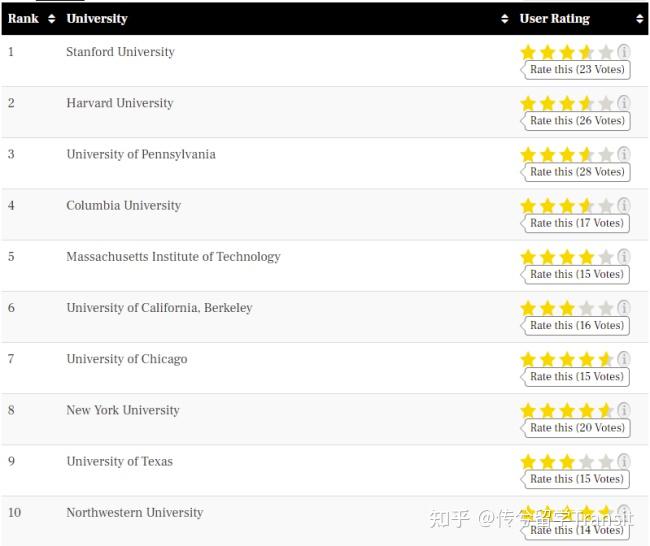Screen dimensions: 650x546
Task: Give University of Texas a five-star rating
Action: (x=605, y=462)
